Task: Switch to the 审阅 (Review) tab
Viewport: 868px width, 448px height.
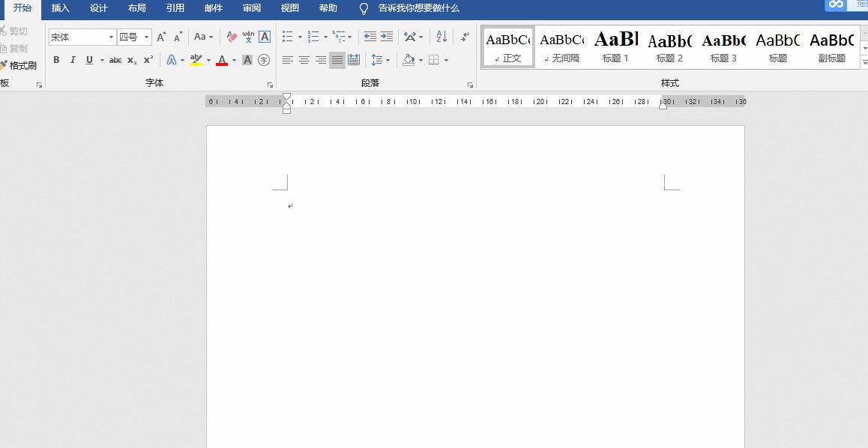Action: coord(251,8)
